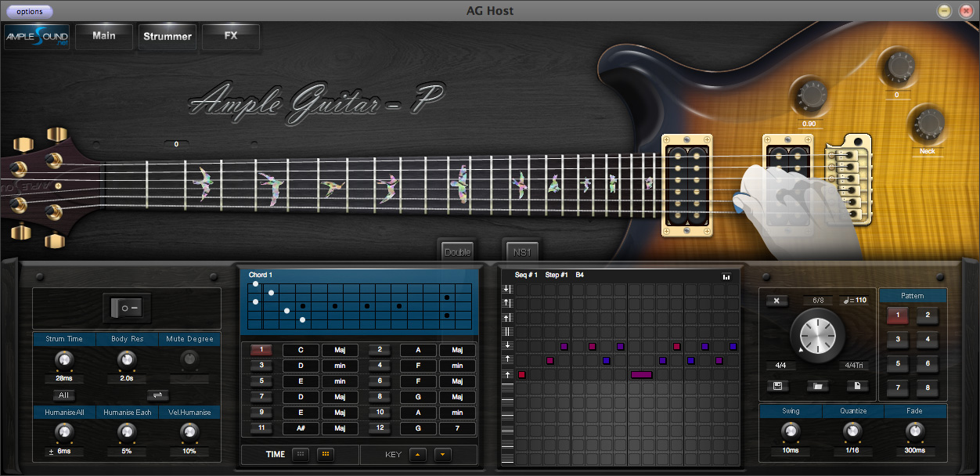Click the Swing knob
This screenshot has height=476, width=980.
point(791,431)
